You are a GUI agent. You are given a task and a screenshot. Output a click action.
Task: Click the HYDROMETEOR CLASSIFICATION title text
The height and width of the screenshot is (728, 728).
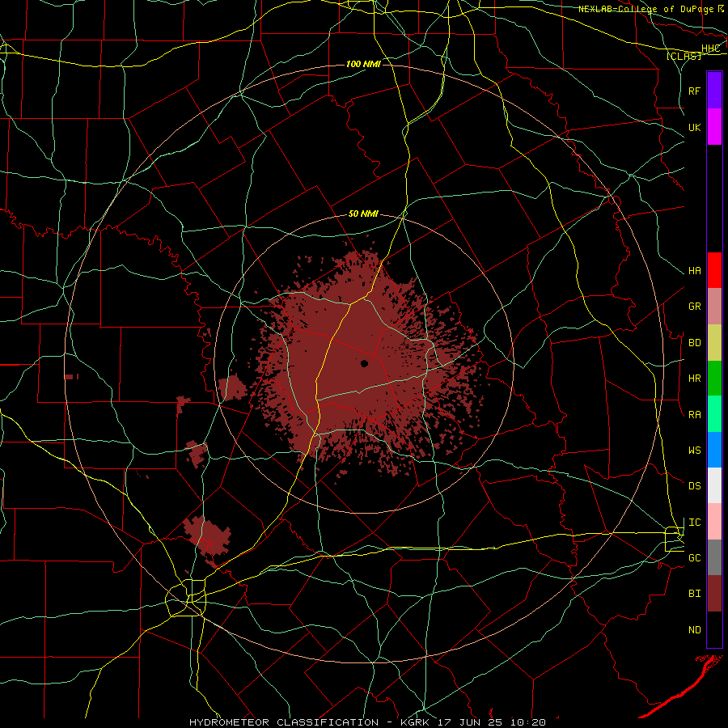pyautogui.click(x=284, y=722)
